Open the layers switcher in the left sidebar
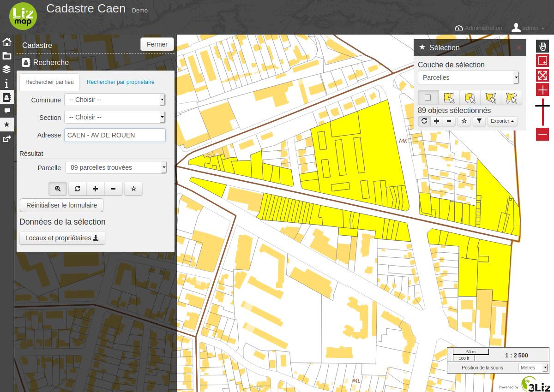The width and height of the screenshot is (554, 392). tap(7, 69)
